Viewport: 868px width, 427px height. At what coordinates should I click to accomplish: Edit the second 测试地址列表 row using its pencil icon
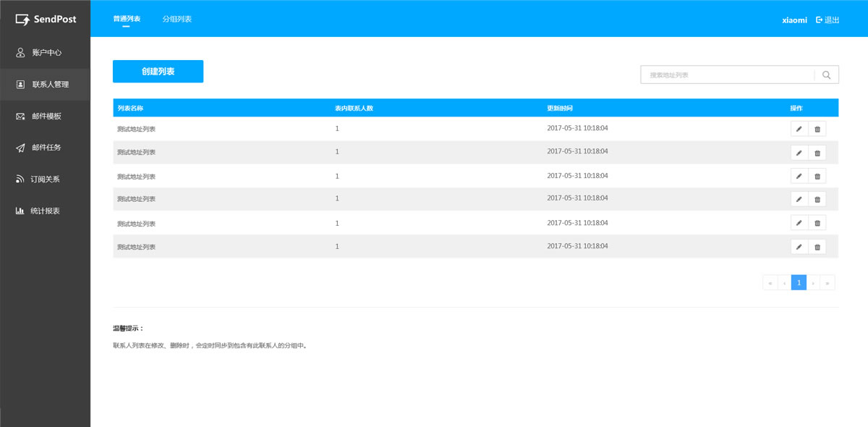[x=799, y=153]
